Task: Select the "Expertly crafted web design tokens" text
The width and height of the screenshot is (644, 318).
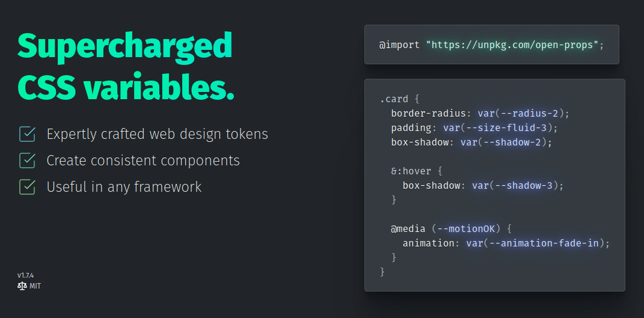Action: 157,134
